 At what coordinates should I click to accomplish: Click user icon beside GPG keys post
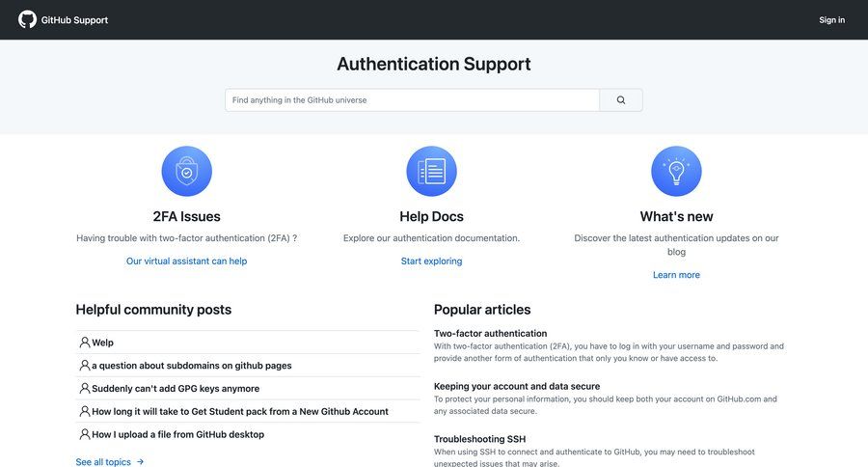85,388
